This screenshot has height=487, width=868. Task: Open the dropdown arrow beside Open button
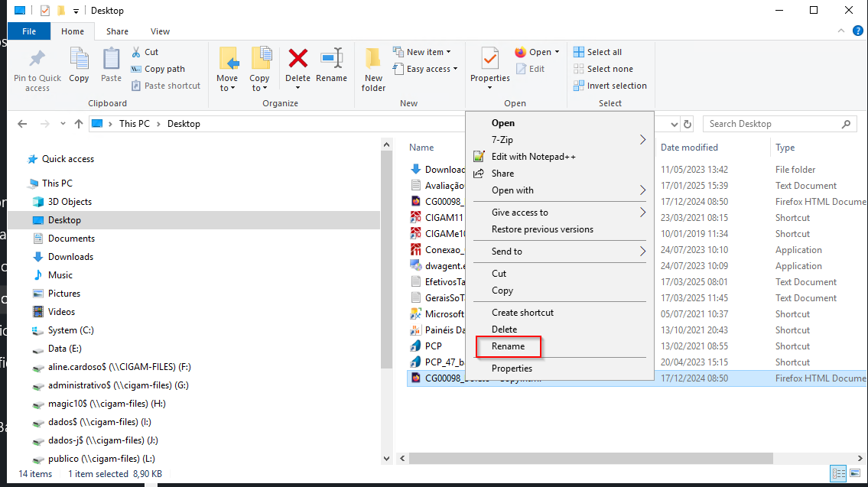click(x=557, y=52)
